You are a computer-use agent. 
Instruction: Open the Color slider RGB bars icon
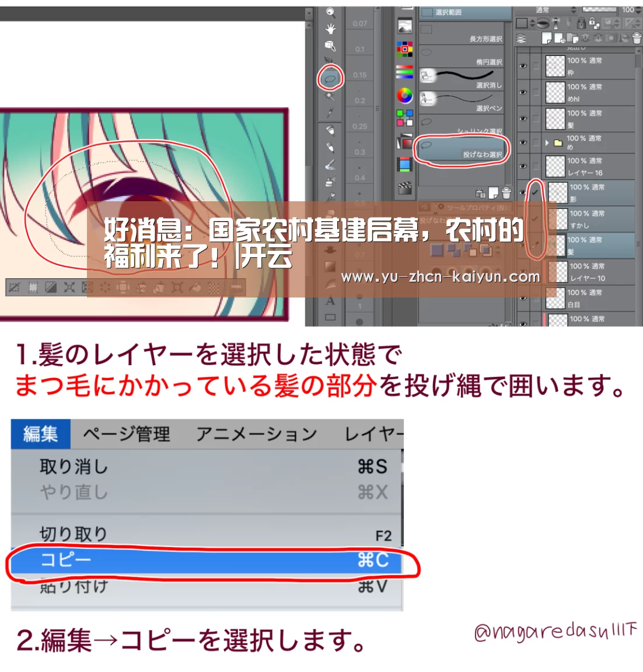pos(404,72)
